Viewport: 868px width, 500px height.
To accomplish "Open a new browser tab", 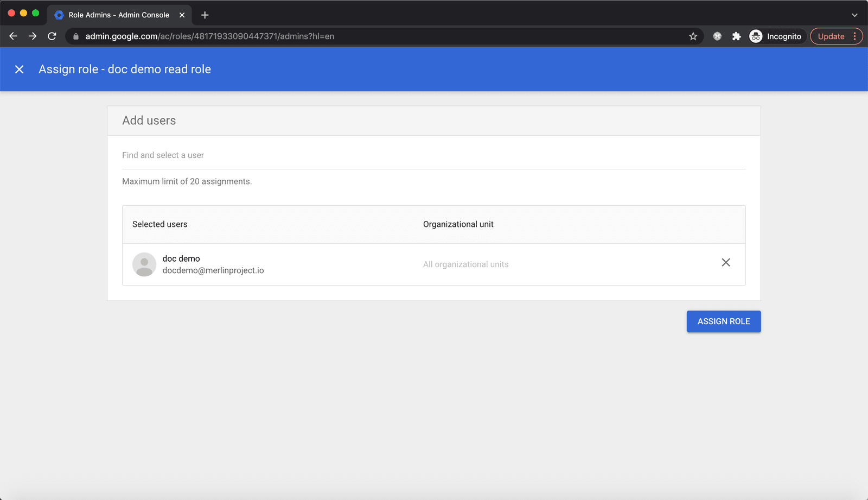I will point(205,15).
